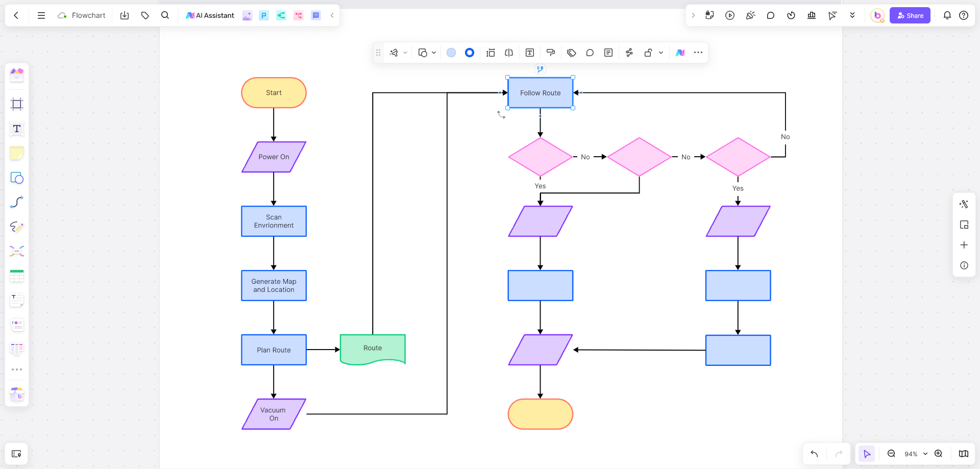This screenshot has height=469, width=980.
Task: Select the Follow Route shape
Action: [x=541, y=93]
